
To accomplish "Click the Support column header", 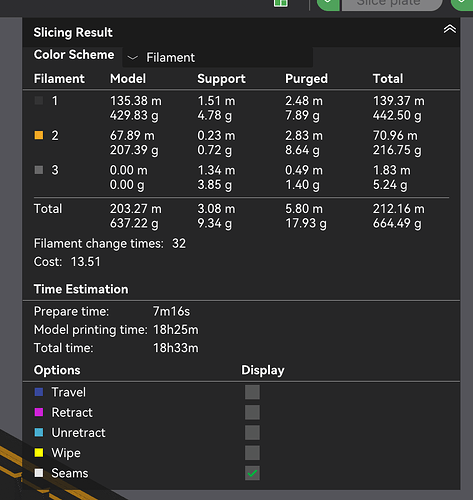I will point(221,79).
